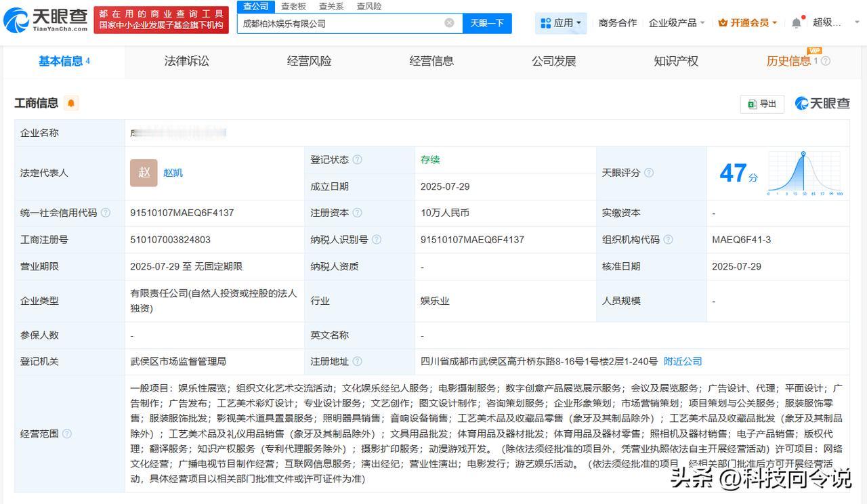Clear the search box with the X icon
867x504 pixels.
click(449, 23)
